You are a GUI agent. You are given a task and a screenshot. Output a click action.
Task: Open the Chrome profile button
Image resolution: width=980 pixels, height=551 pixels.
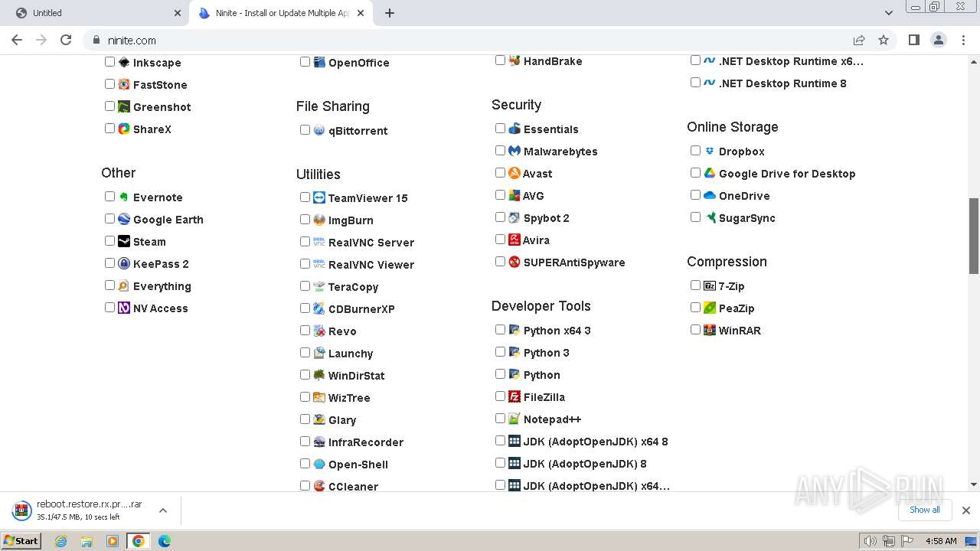pyautogui.click(x=938, y=40)
